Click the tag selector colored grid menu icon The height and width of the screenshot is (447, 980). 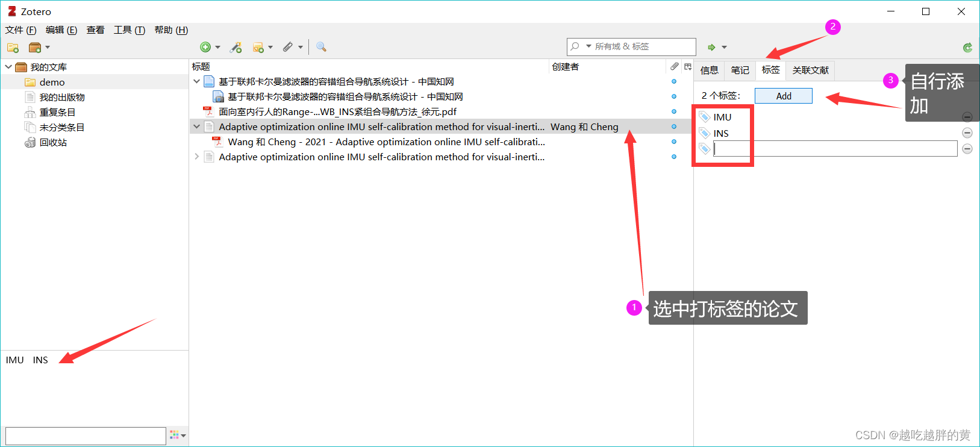(x=178, y=435)
